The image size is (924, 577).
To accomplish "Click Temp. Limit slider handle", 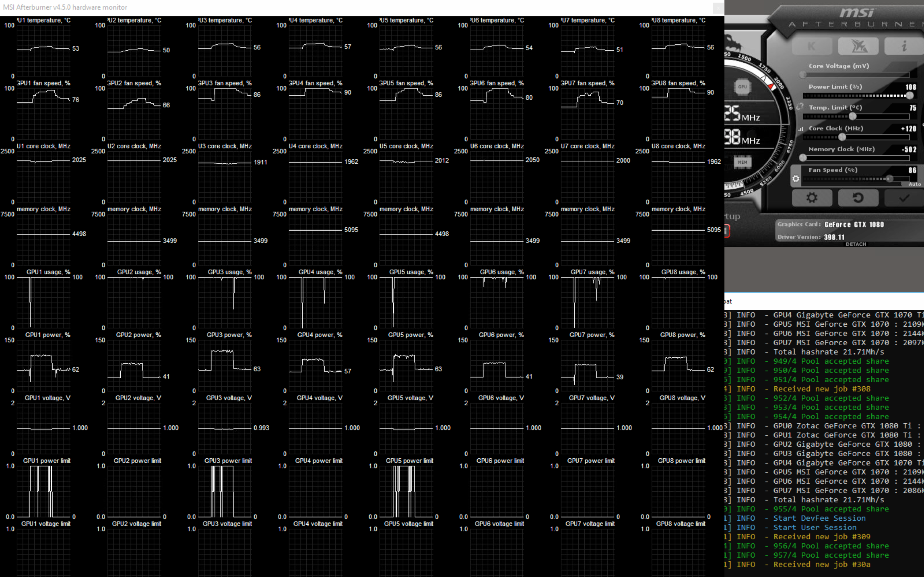I will pos(852,117).
